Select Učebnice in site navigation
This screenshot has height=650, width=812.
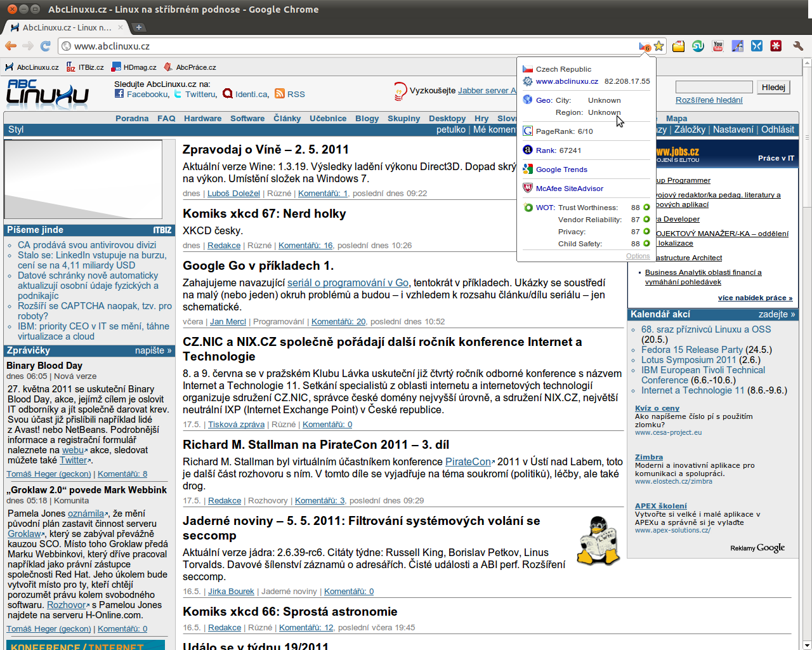click(x=328, y=119)
